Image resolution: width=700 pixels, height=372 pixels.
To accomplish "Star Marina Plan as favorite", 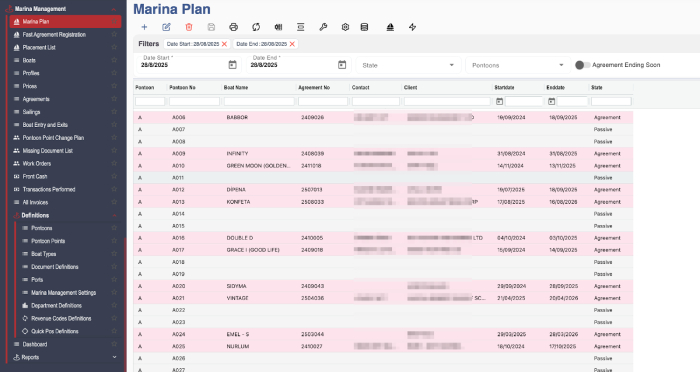I will click(x=114, y=21).
